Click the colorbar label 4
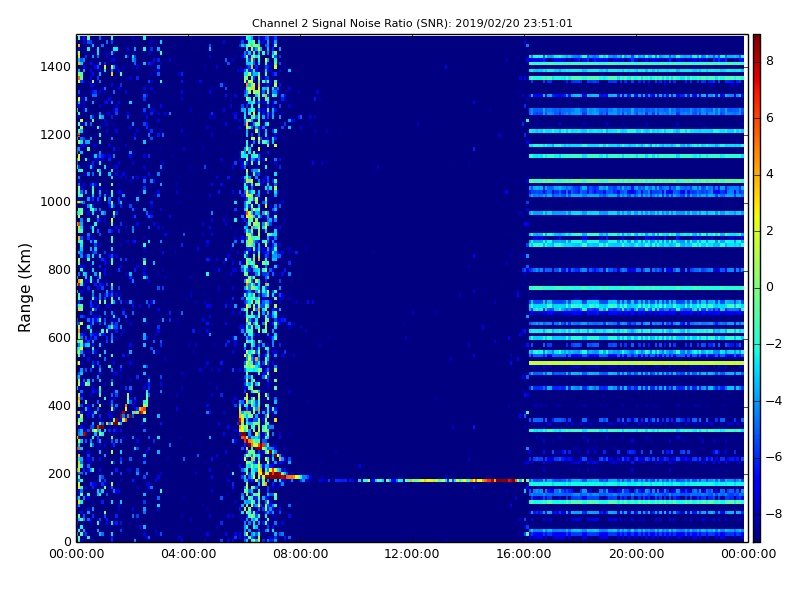 (x=770, y=174)
